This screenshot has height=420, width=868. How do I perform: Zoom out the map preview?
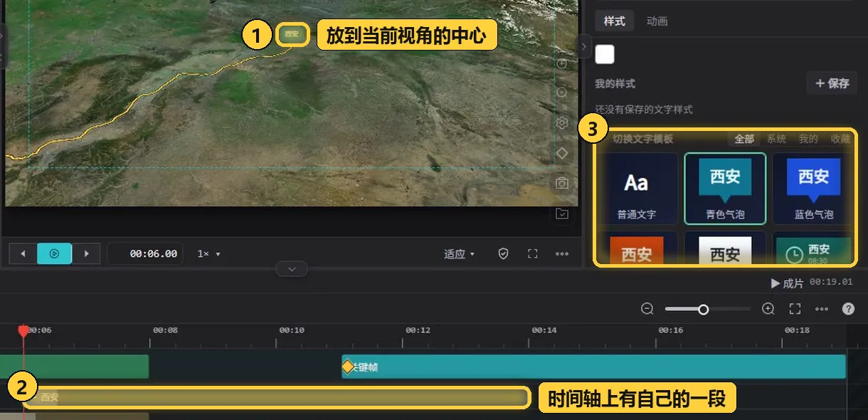point(562,93)
